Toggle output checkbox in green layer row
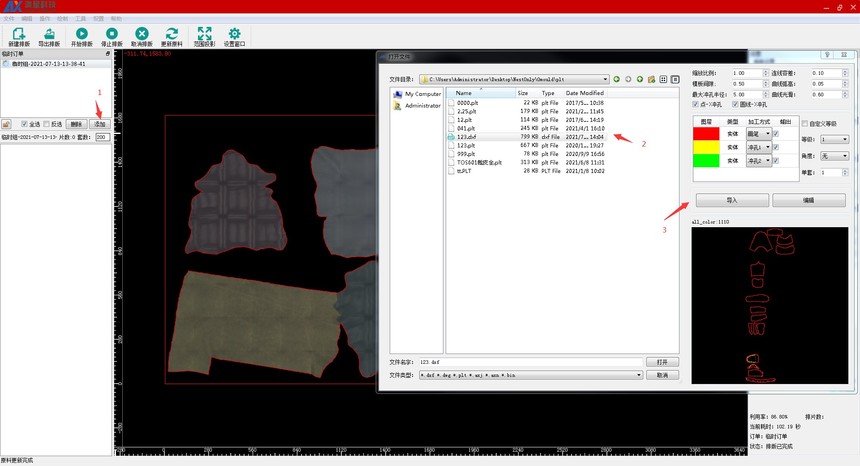The height and width of the screenshot is (466, 860). tap(776, 161)
